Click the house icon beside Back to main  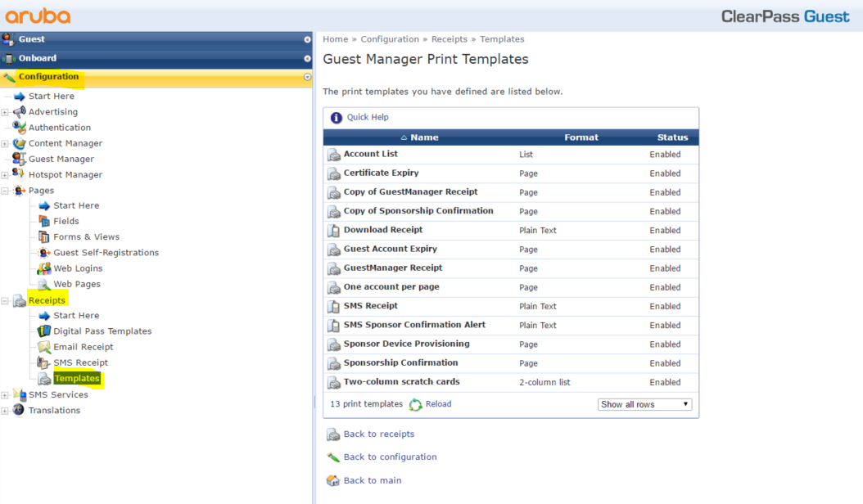[333, 481]
